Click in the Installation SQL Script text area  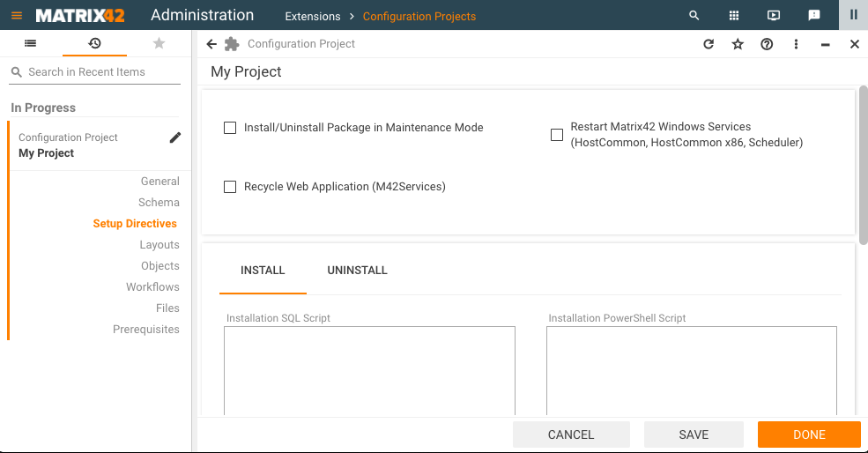(369, 370)
